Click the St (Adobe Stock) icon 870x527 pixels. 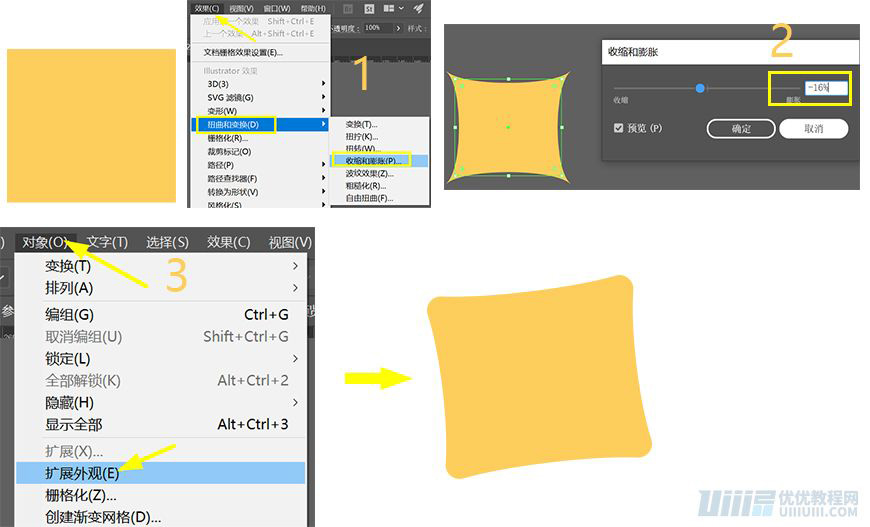368,8
